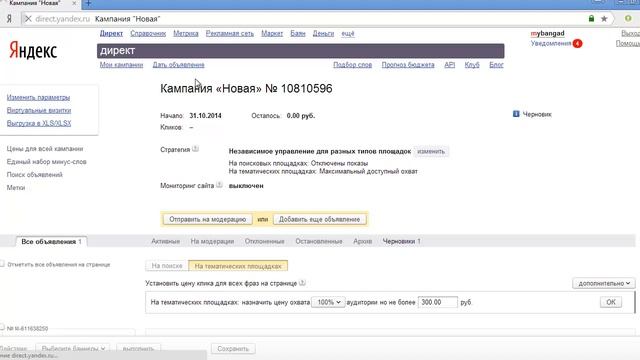Viewport: 640px width, 360px height.
Task: Open Выберите баннеры dropdown
Action: click(73, 349)
